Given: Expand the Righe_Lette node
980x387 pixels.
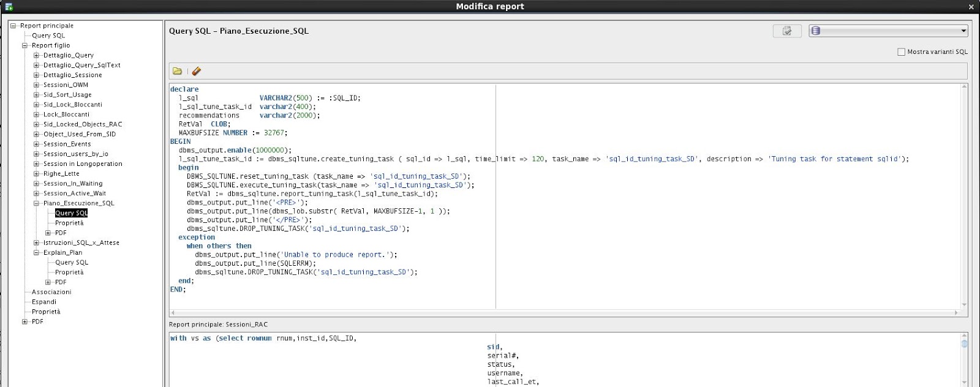Looking at the screenshot, I should tap(36, 173).
